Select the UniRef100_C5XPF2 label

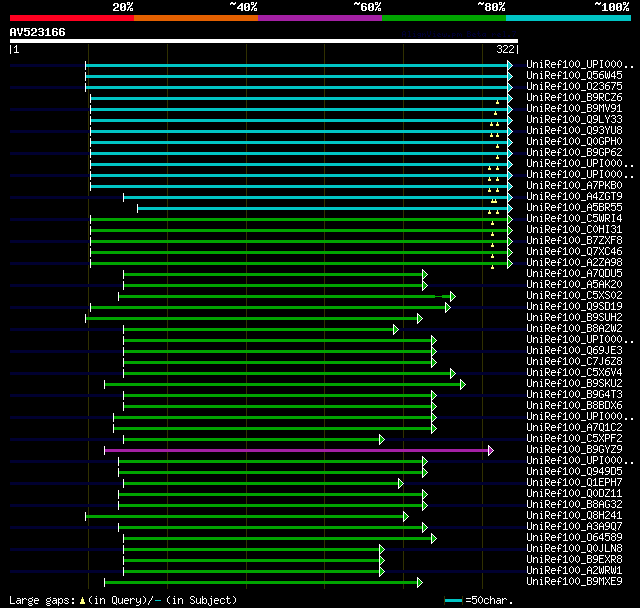coord(574,439)
